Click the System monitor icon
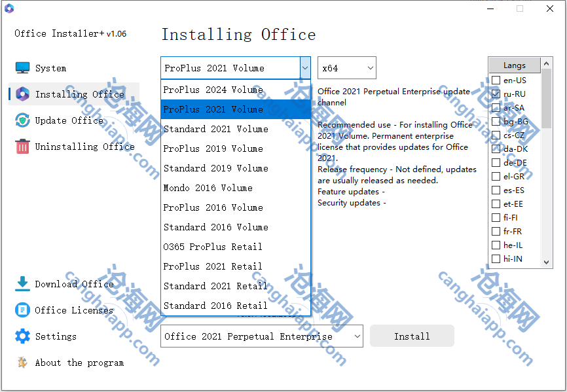 coord(23,68)
